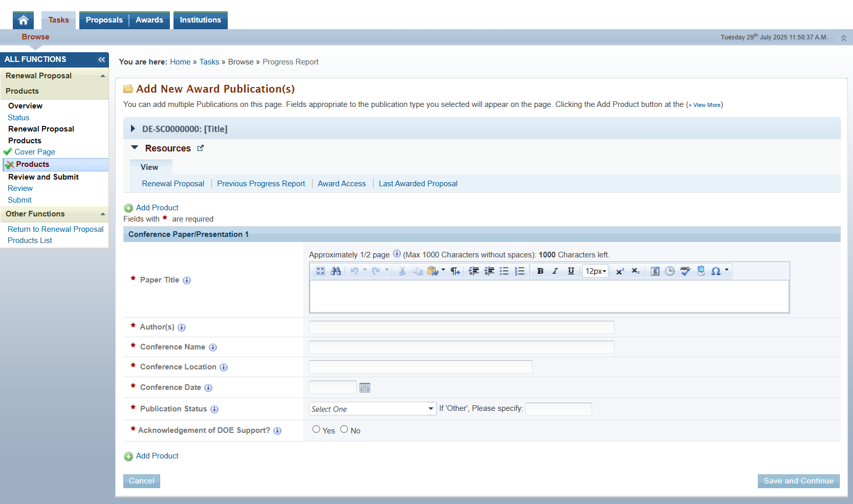853x504 pixels.
Task: Click the Find and Replace binoculars icon
Action: click(336, 271)
